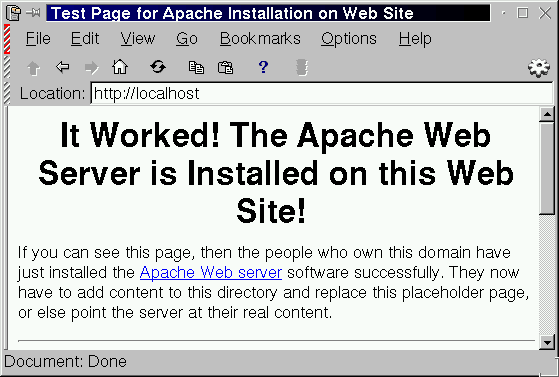Minimize the window with the dot button
Image resolution: width=559 pixels, height=377 pixels.
point(503,13)
